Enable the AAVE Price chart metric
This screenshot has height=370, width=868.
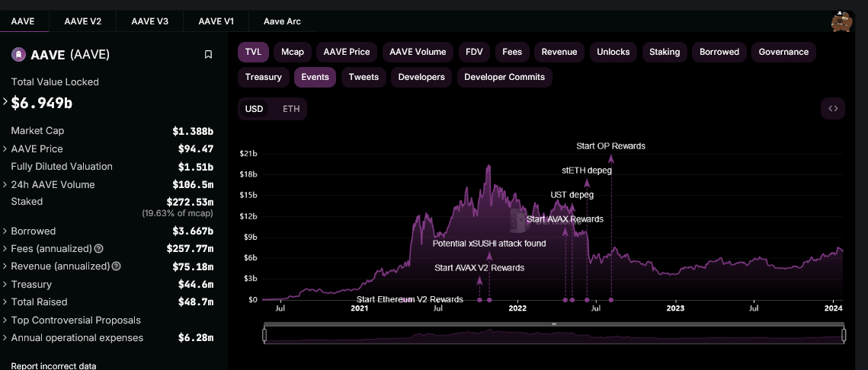(x=347, y=52)
